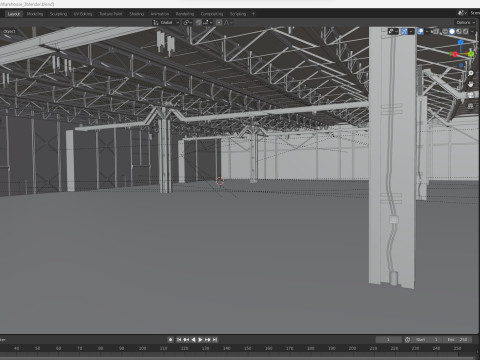Screen dimensions: 480x360
Task: Open the overlays settings dropdown arrow
Action: 427,32
